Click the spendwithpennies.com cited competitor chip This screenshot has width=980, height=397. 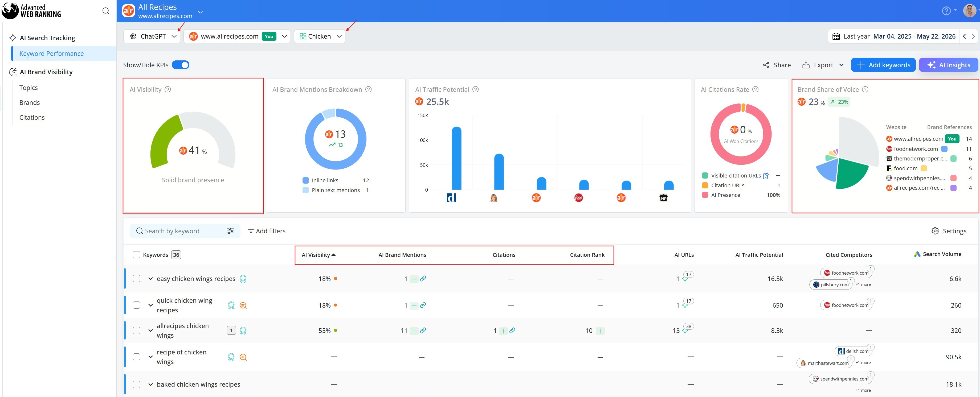(840, 379)
